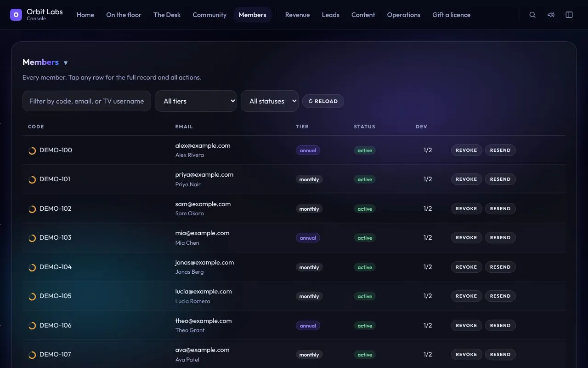Open the DEMO-100 member code

tap(56, 150)
